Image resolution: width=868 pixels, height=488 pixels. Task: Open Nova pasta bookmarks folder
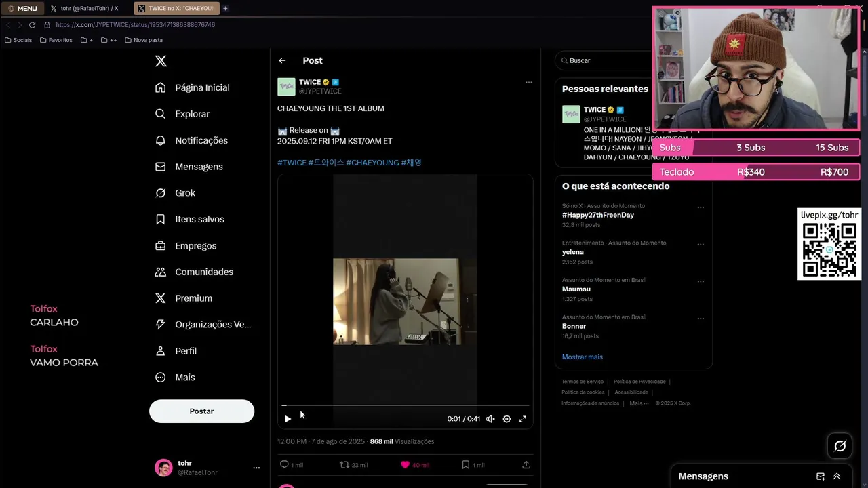(x=144, y=40)
